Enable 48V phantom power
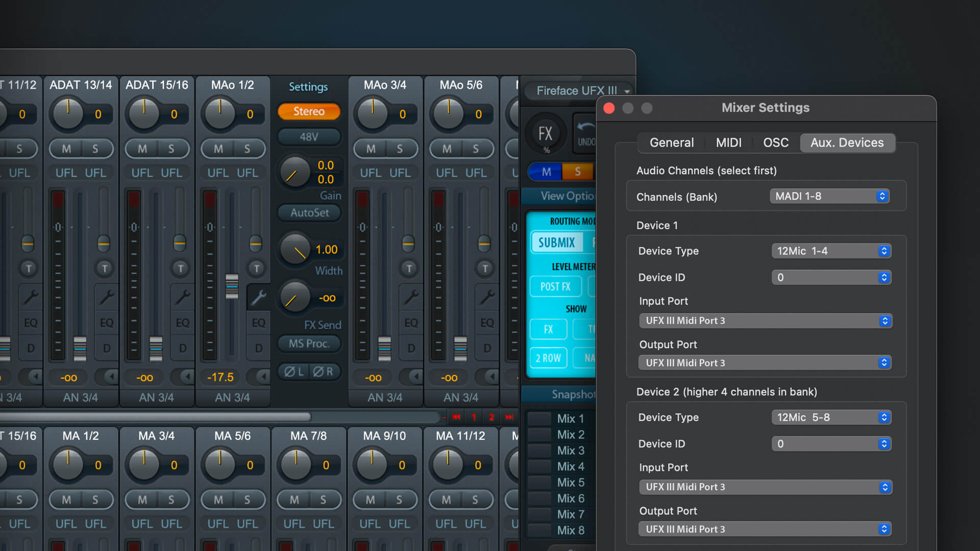 [x=309, y=137]
